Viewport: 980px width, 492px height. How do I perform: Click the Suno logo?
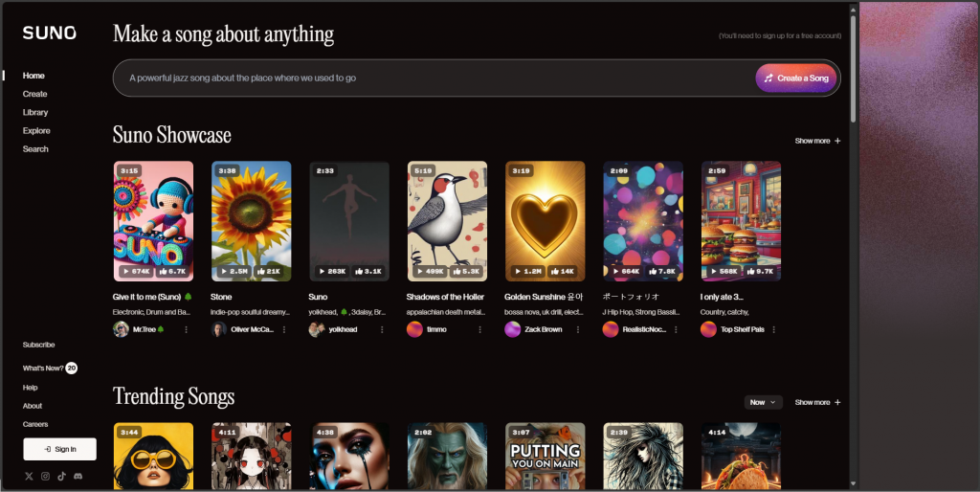tap(50, 33)
